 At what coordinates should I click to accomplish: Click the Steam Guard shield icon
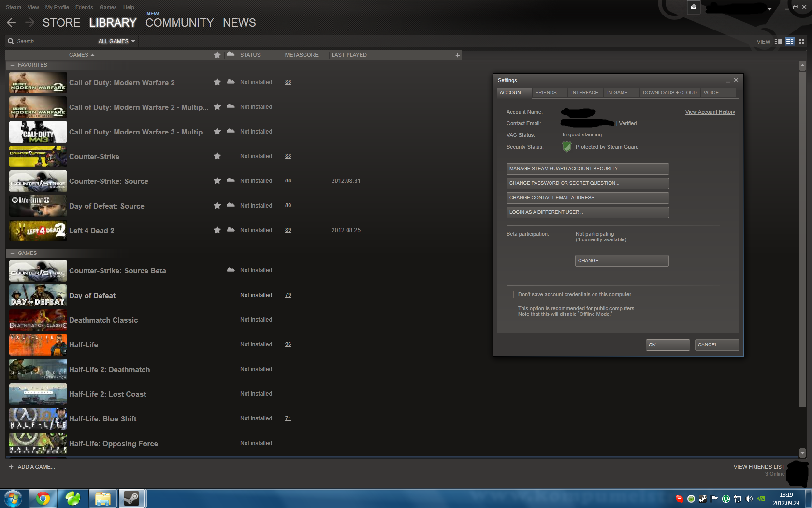(567, 147)
